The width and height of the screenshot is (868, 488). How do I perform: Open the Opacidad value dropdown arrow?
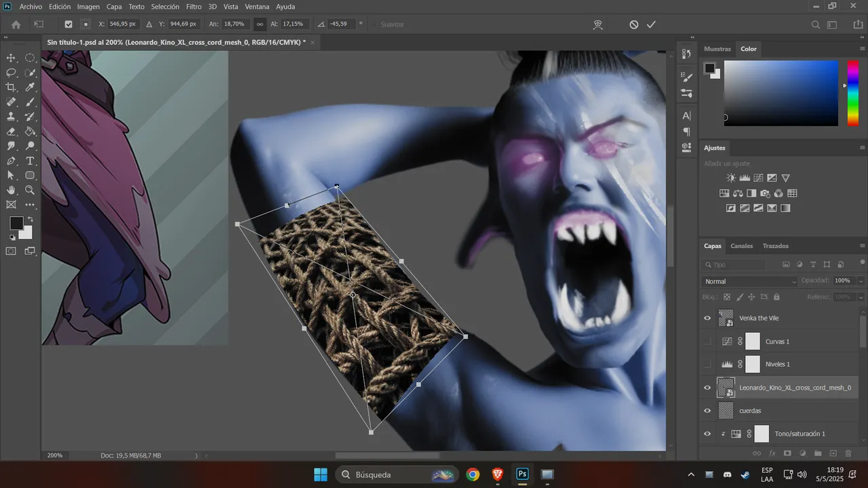point(861,281)
